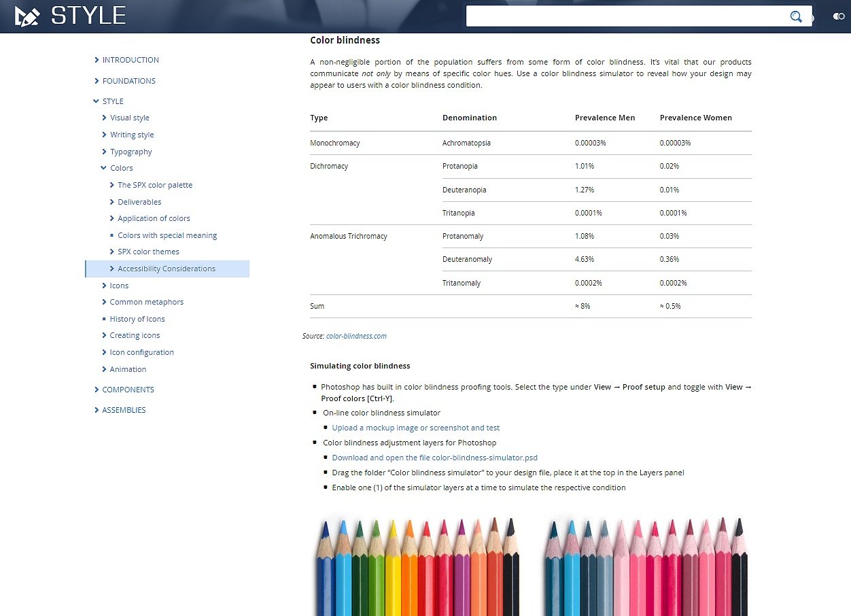Open the Icons section
This screenshot has height=616, width=851.
click(x=119, y=286)
